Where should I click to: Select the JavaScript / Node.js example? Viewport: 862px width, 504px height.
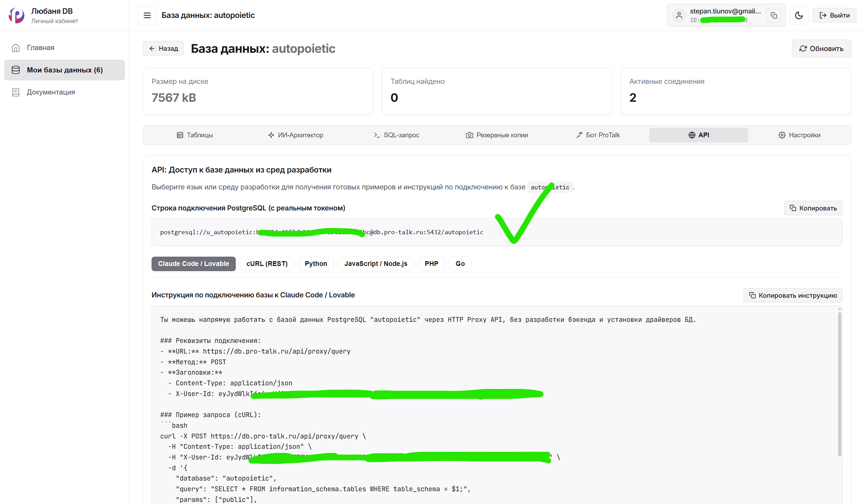tap(376, 264)
